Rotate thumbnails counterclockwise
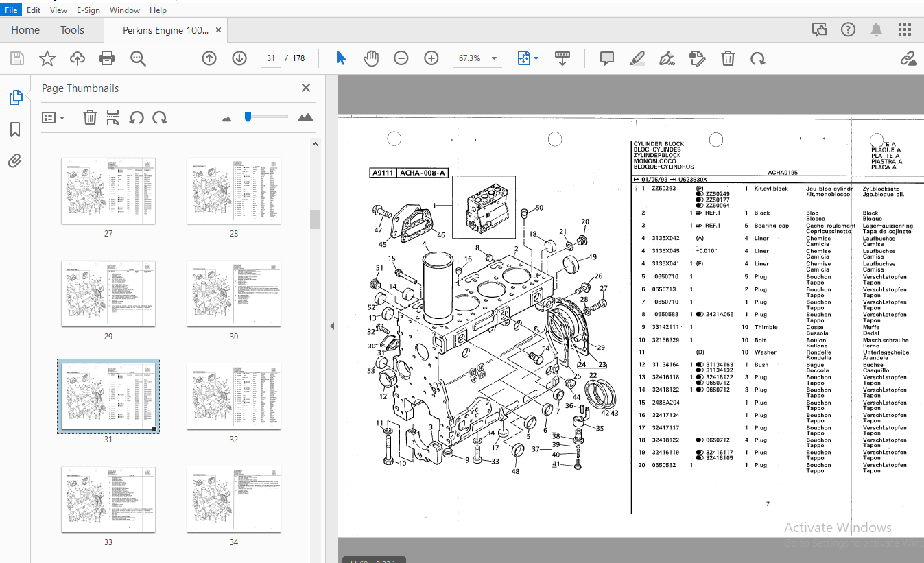The height and width of the screenshot is (563, 924). [137, 117]
